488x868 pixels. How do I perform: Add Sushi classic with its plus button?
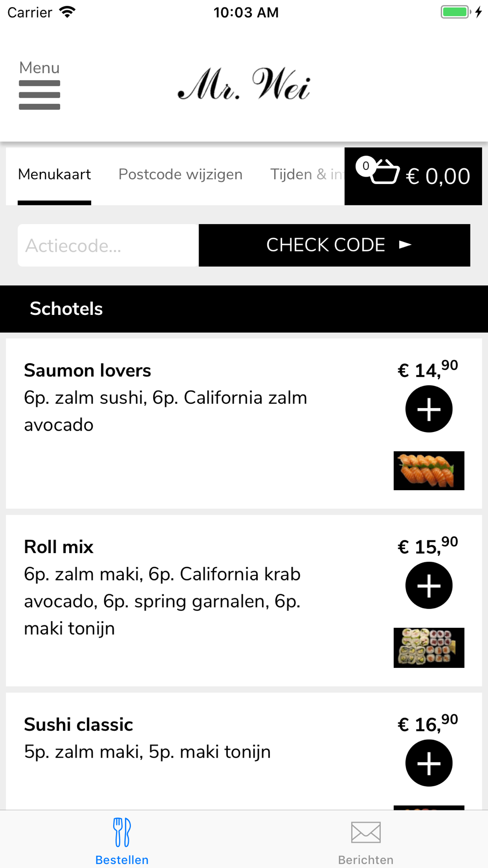pyautogui.click(x=429, y=763)
